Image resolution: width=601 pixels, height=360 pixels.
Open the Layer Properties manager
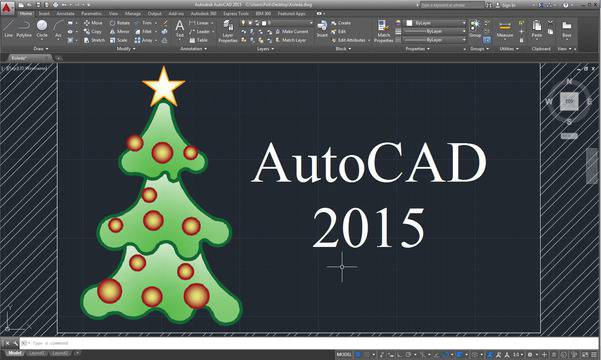(228, 31)
